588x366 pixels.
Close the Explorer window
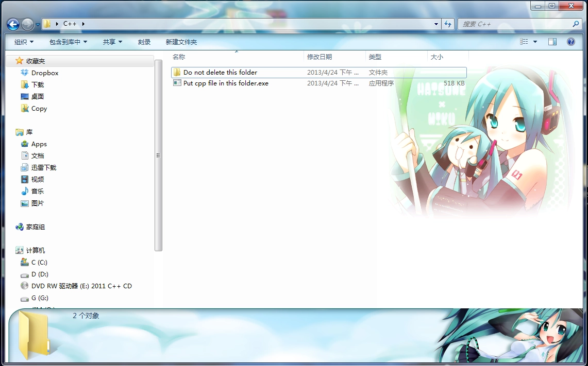[572, 6]
